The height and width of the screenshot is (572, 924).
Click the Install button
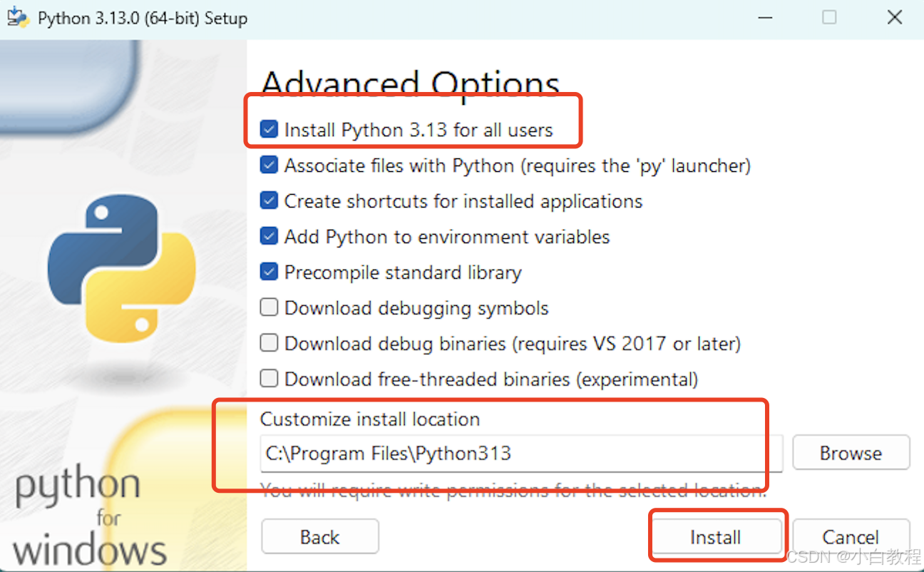click(715, 536)
